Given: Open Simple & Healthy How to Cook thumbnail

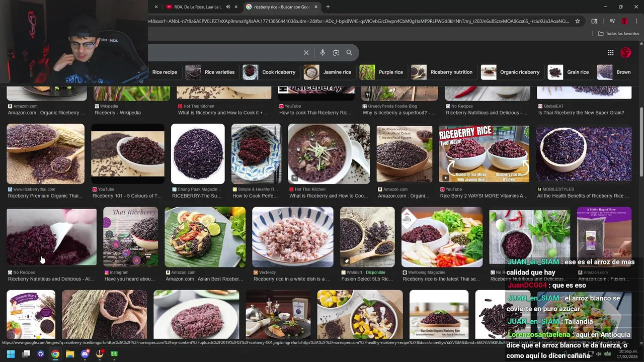Looking at the screenshot, I should (256, 154).
